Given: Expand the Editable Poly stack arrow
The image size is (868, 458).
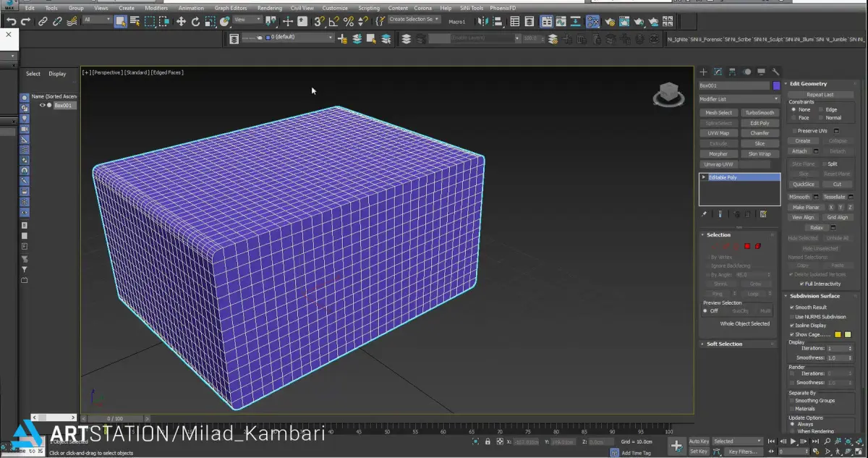Looking at the screenshot, I should click(704, 177).
